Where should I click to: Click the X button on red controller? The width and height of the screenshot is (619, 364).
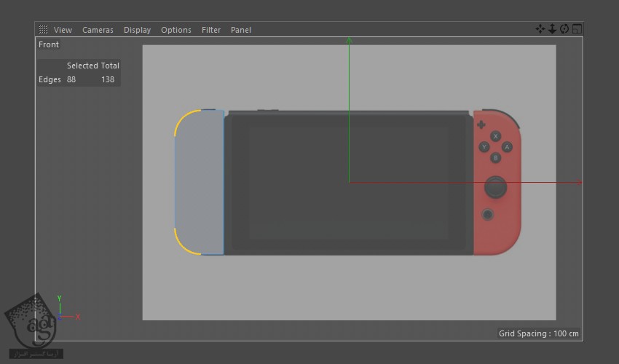(495, 136)
